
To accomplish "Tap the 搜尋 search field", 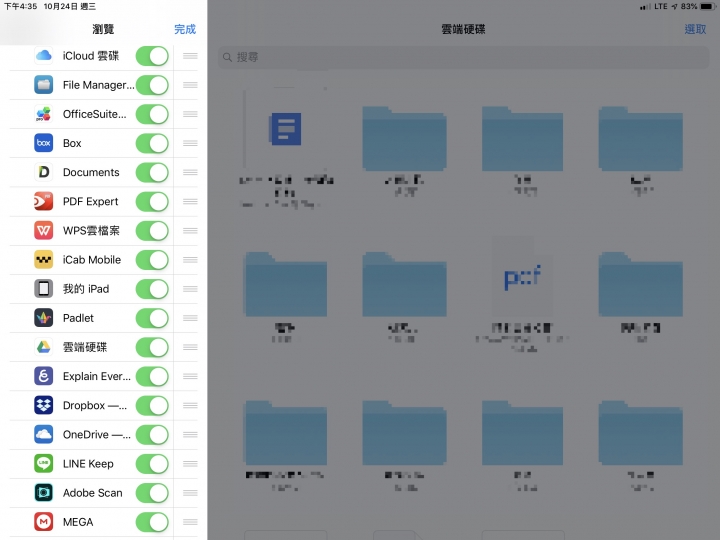I will click(464, 57).
